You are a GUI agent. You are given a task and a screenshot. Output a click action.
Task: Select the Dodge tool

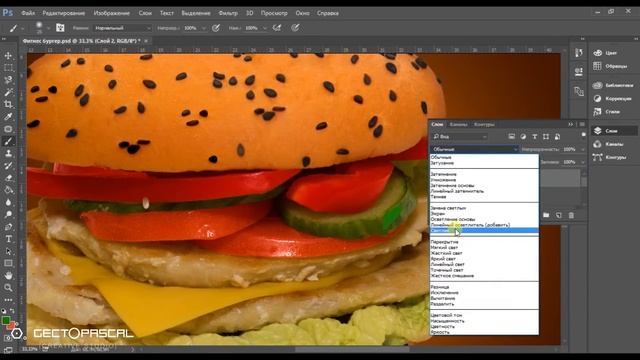(8, 214)
